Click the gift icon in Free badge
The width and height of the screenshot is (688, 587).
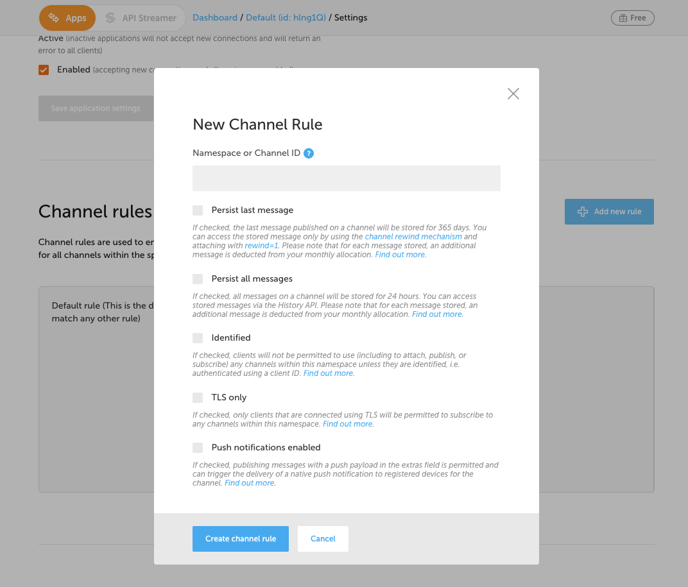pyautogui.click(x=623, y=18)
